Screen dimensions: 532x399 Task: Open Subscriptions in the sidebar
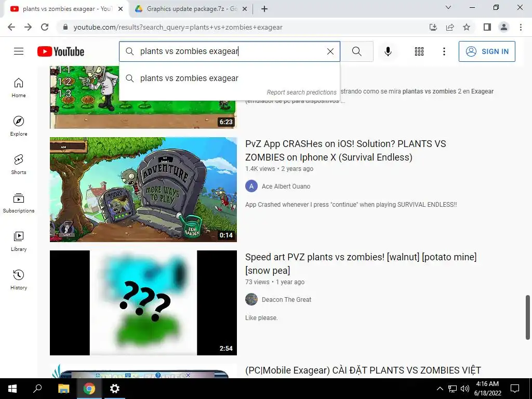pyautogui.click(x=19, y=203)
